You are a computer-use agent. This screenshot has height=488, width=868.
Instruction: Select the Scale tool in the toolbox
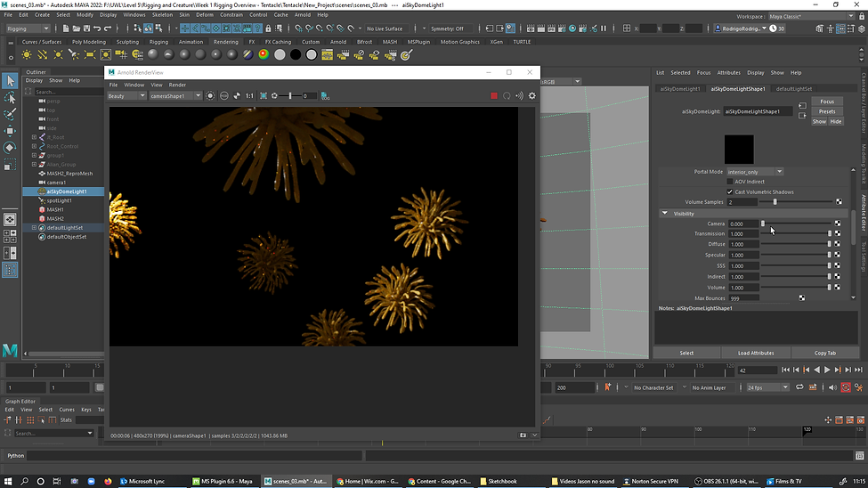coord(10,165)
